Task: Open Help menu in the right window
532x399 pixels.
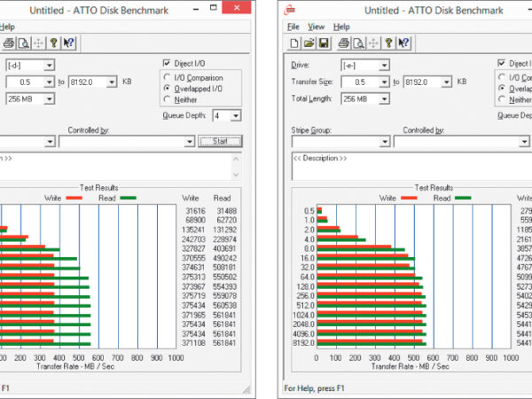Action: (341, 27)
